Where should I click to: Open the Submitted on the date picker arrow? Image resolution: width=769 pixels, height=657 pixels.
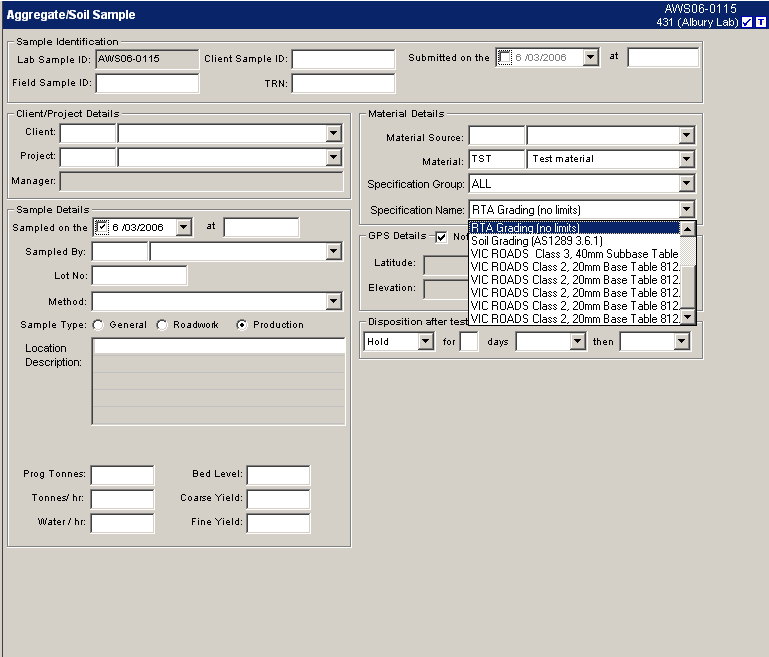point(590,58)
